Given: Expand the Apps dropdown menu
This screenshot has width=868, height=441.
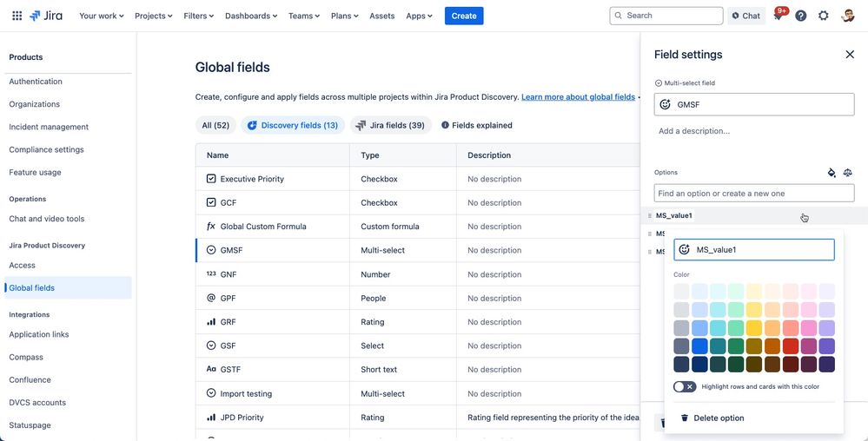Looking at the screenshot, I should point(419,16).
